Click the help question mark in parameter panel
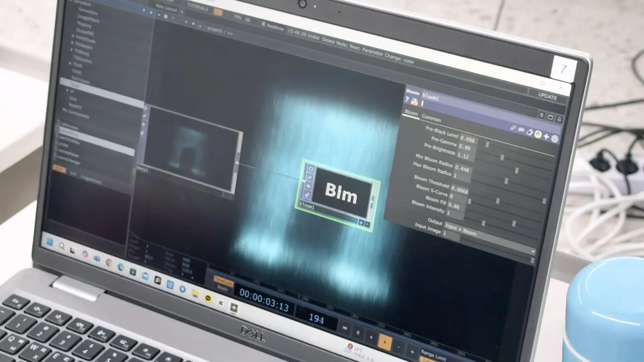 [407, 99]
